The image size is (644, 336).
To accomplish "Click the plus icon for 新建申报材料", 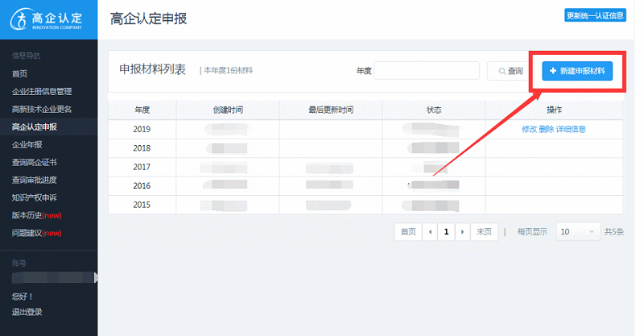I will [x=553, y=71].
